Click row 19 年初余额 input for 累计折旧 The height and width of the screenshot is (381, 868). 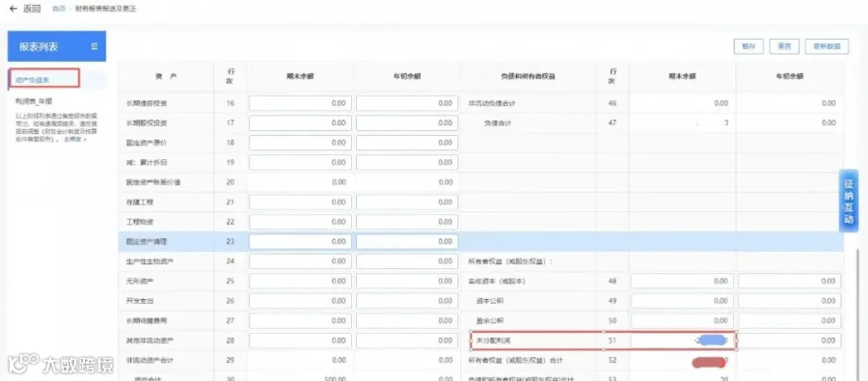click(x=407, y=162)
